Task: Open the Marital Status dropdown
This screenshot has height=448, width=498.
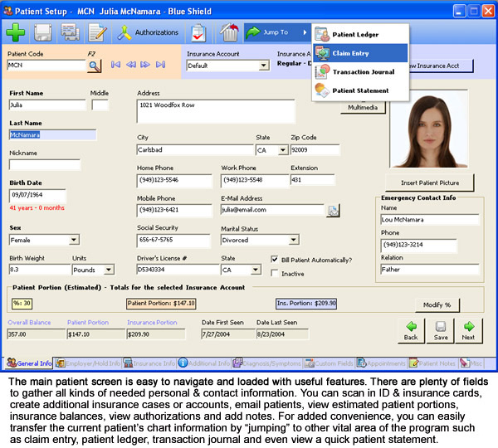Action: click(x=294, y=241)
